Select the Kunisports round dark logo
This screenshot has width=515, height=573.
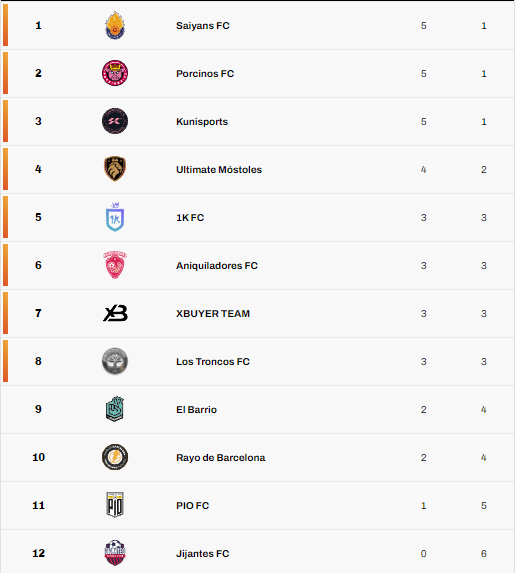[x=115, y=121]
